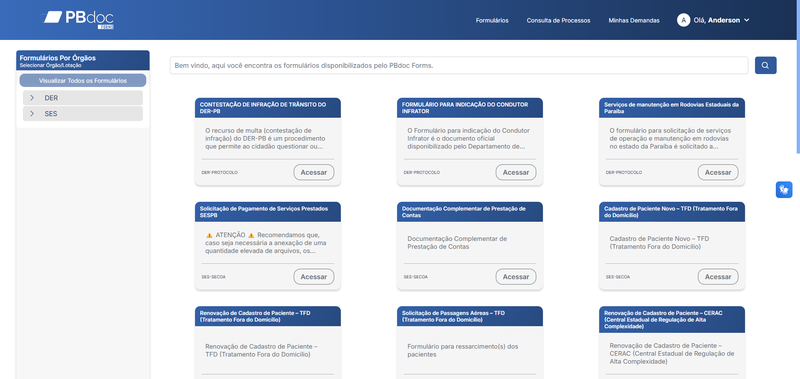Click Renovação de Cadastro de Paciente – TFD header

click(268, 316)
